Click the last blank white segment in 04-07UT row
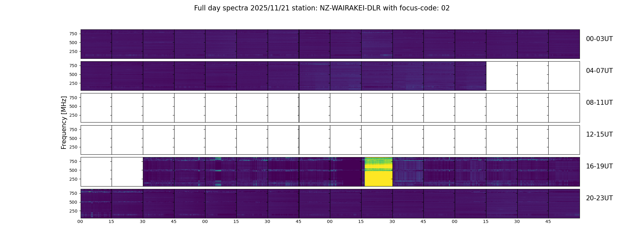This screenshot has height=245, width=644. coord(564,76)
